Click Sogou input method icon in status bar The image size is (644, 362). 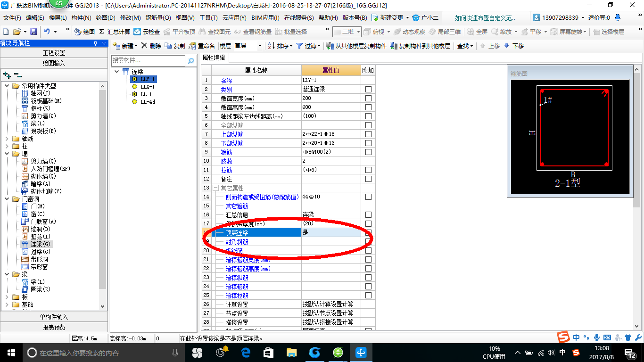coord(563,337)
